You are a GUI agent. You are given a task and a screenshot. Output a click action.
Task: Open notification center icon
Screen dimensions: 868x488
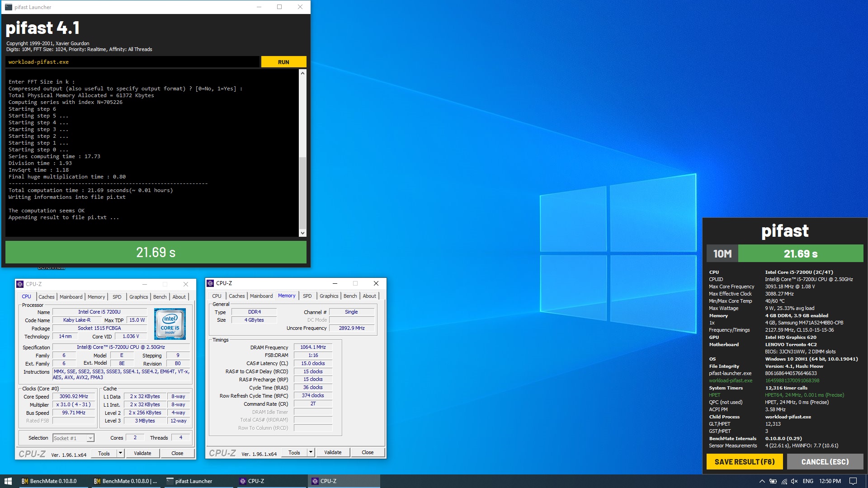click(x=853, y=481)
